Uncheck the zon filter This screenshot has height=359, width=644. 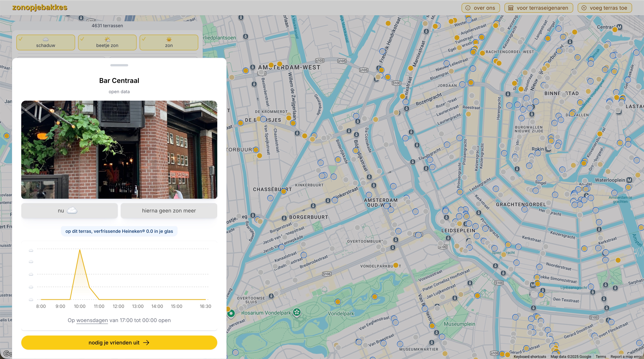pyautogui.click(x=169, y=42)
